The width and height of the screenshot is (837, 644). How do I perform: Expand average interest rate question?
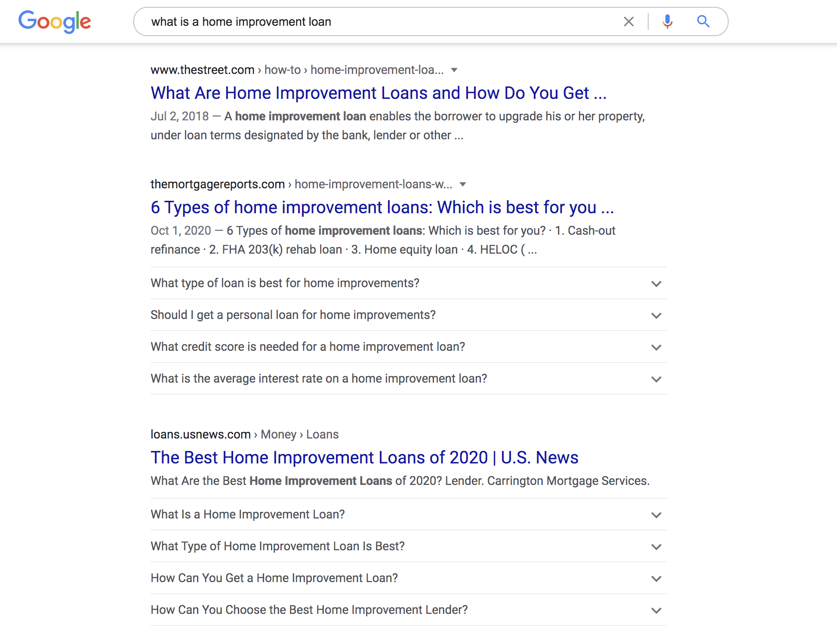click(x=408, y=379)
